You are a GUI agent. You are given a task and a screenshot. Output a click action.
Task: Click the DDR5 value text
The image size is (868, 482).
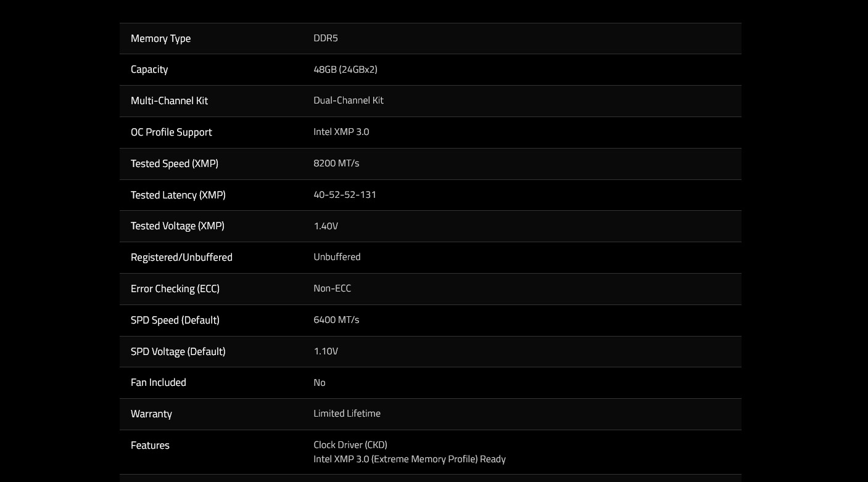click(326, 38)
